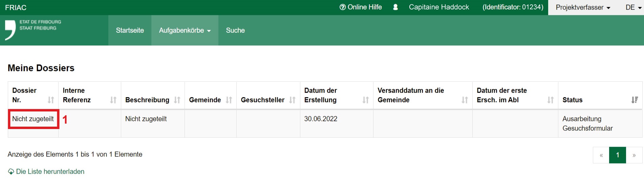Open the Suche menu item
This screenshot has height=179, width=644.
(x=235, y=30)
